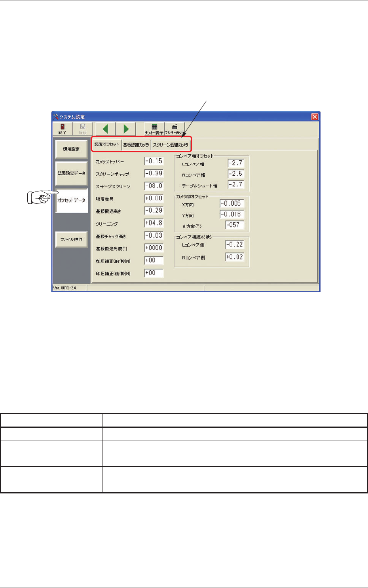This screenshot has height=588, width=368.
Task: Click the 保存 save floppy icon
Action: [83, 129]
